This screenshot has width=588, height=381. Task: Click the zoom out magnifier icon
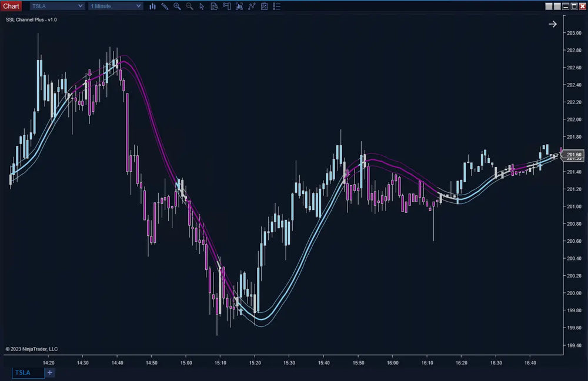[x=189, y=6]
